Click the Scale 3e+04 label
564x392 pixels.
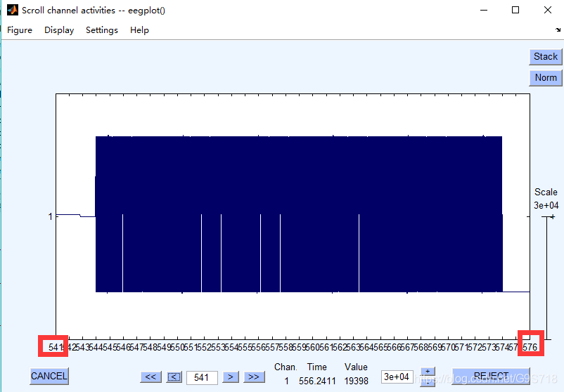coord(546,199)
